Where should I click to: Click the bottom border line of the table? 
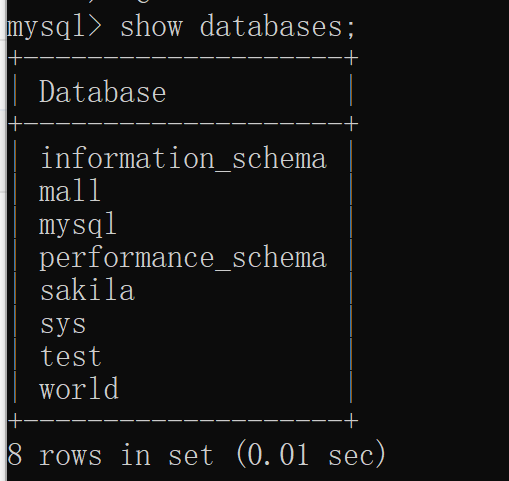[183, 421]
